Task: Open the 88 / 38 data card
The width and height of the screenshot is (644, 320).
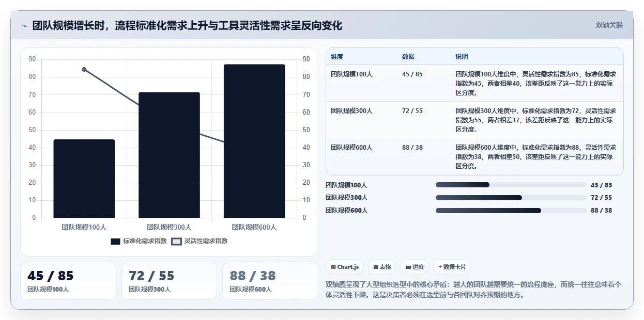Action: [270, 281]
